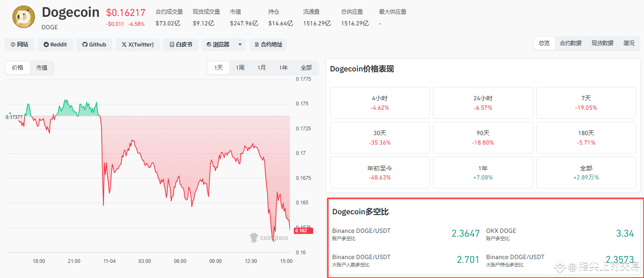Copy the contract address via 合约地址 button
Image resolution: width=644 pixels, height=278 pixels.
(268, 44)
